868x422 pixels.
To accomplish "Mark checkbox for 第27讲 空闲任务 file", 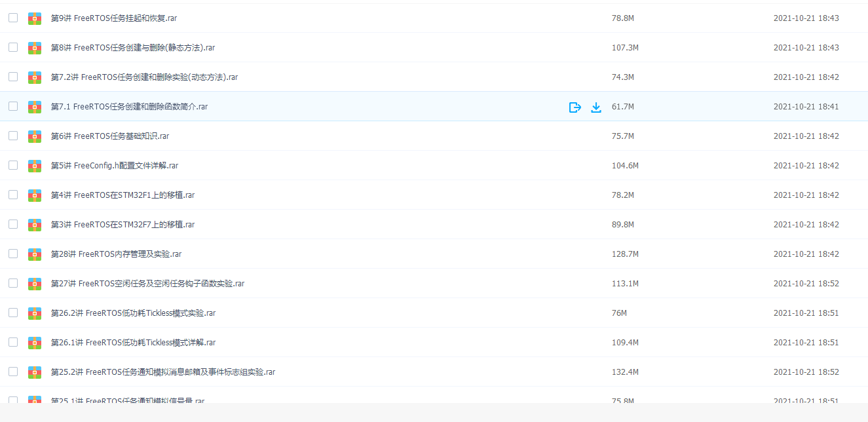I will click(x=13, y=283).
